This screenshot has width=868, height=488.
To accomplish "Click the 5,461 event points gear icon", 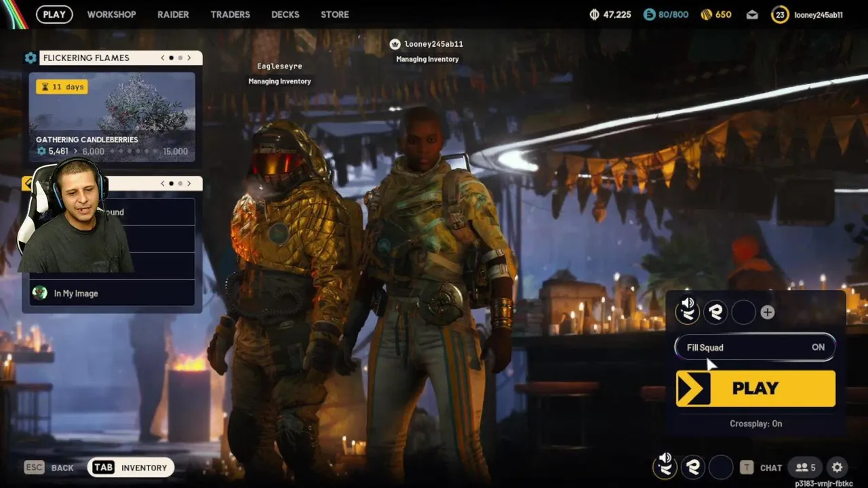I will coord(41,151).
